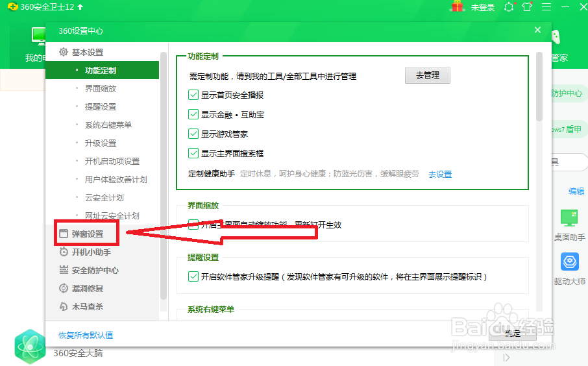Viewport: 588px width, 366px height.
Task: Click 恢复所有默认值 link
Action: [86, 335]
